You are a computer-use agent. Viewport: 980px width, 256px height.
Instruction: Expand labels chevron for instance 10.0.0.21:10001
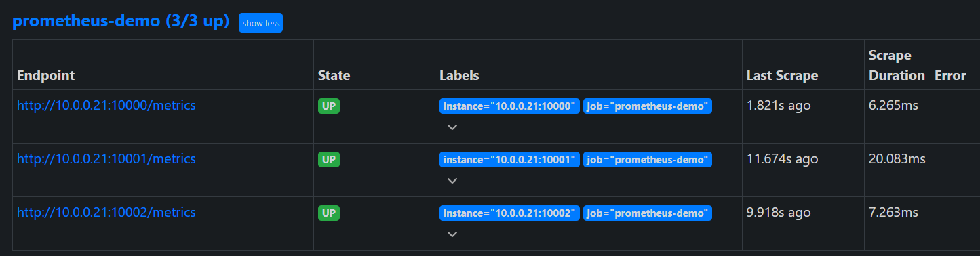[x=452, y=181]
